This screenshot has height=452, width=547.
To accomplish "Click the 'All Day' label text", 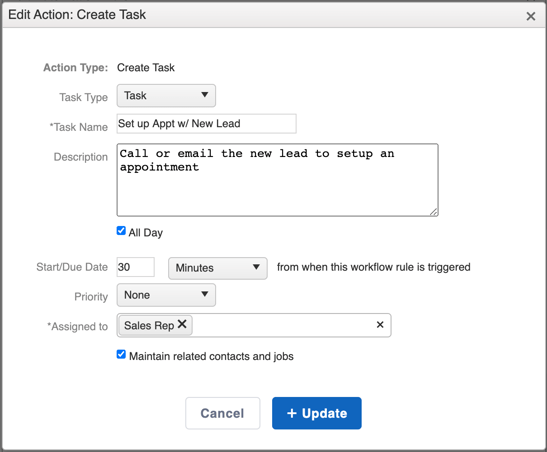I will click(146, 233).
